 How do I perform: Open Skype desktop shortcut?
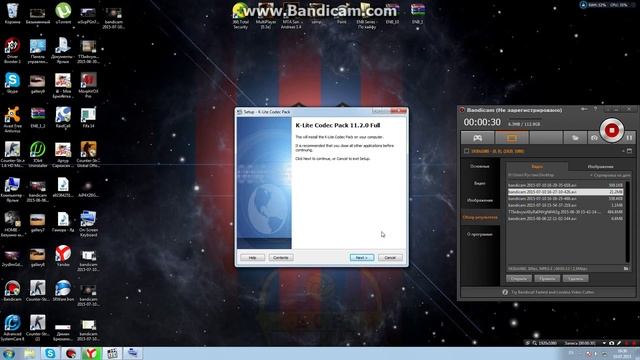[x=12, y=83]
